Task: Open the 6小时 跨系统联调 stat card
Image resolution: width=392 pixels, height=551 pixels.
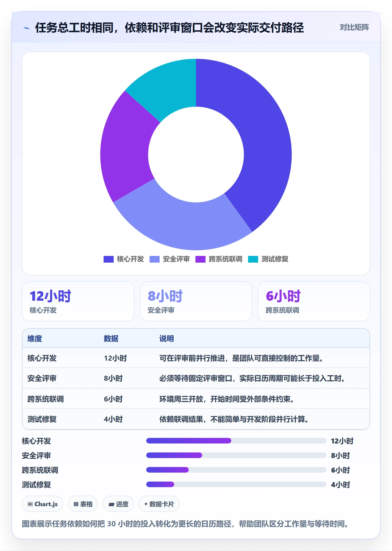Action: [x=314, y=301]
